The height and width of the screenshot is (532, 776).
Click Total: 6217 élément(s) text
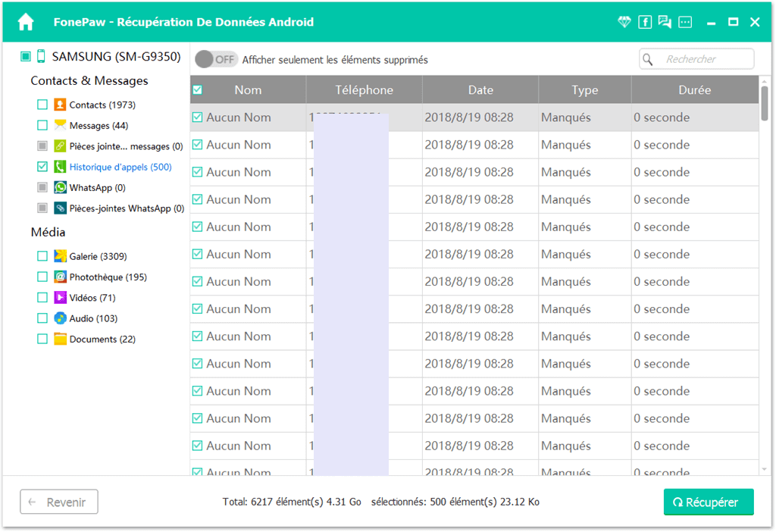(x=292, y=502)
